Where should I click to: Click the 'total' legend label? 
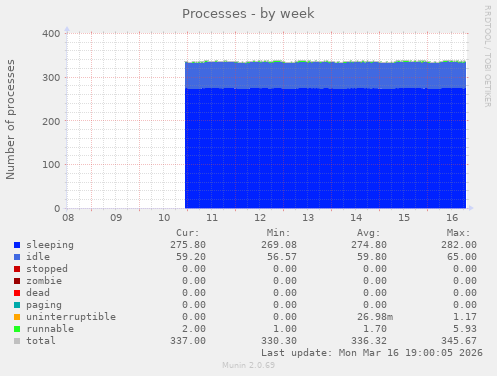click(x=41, y=341)
